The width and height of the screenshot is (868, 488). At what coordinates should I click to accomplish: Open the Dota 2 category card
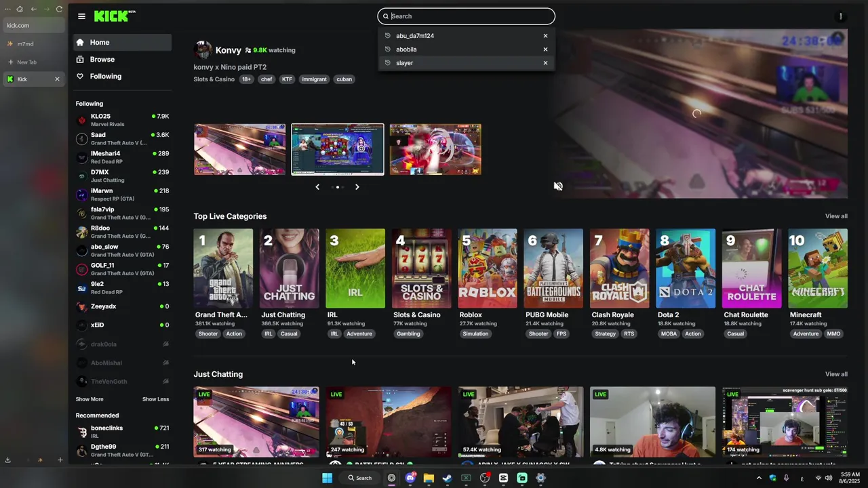686,268
